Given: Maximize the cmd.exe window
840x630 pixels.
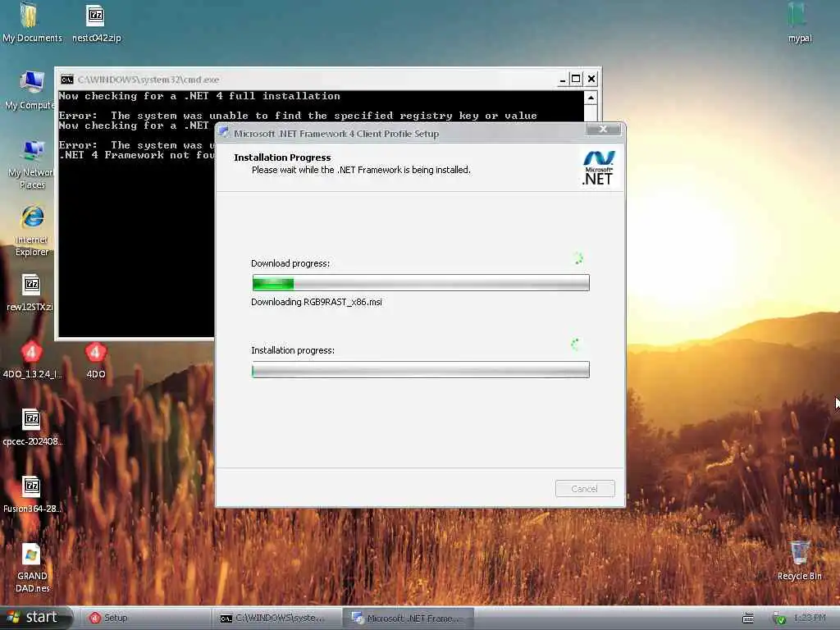Looking at the screenshot, I should click(576, 80).
